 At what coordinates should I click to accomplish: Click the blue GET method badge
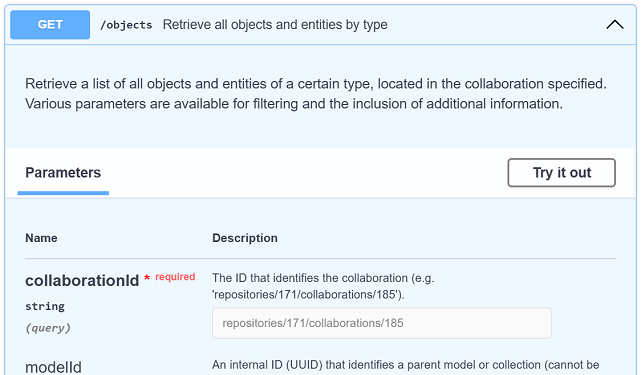50,25
